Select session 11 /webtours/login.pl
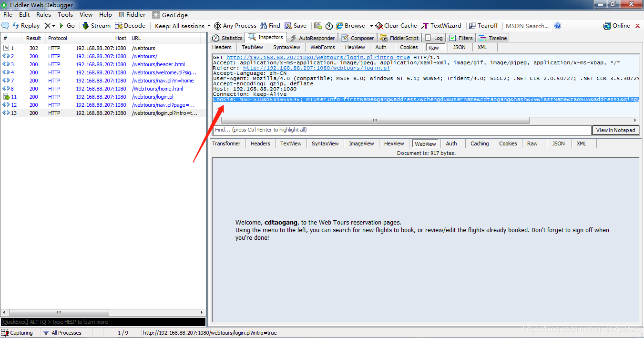The width and height of the screenshot is (644, 338). point(103,97)
